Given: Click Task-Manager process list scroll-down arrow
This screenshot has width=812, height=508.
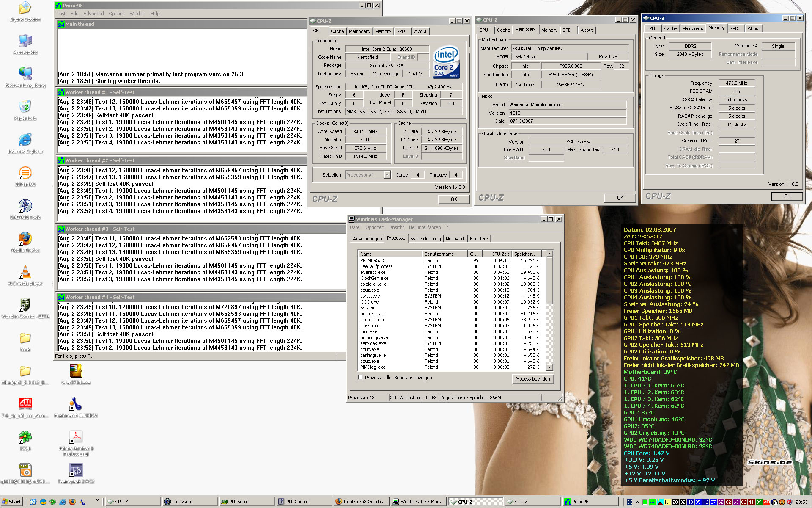Looking at the screenshot, I should pos(549,367).
